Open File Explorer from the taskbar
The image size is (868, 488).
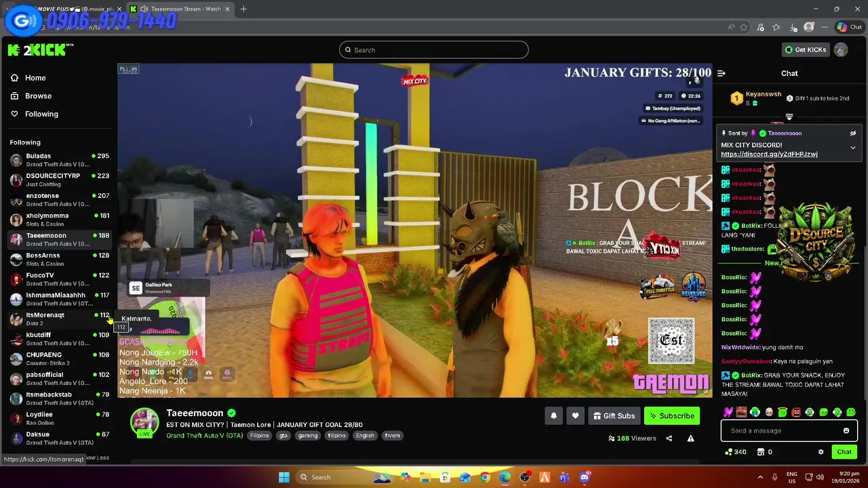(x=425, y=477)
